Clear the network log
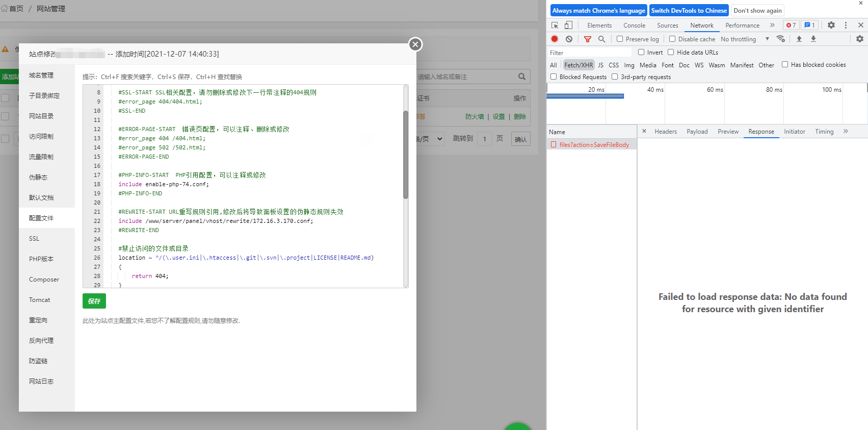Image resolution: width=868 pixels, height=430 pixels. pyautogui.click(x=569, y=39)
